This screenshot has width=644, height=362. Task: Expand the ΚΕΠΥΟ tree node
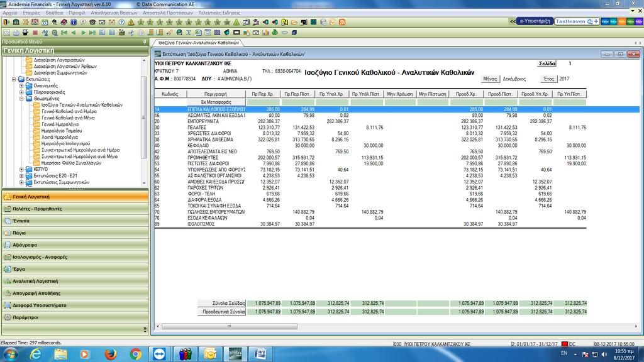[x=21, y=169]
